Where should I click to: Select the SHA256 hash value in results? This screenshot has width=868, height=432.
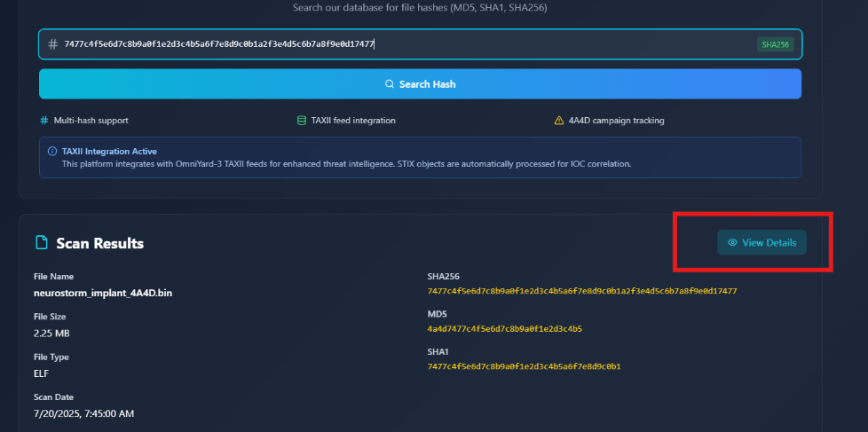(581, 291)
